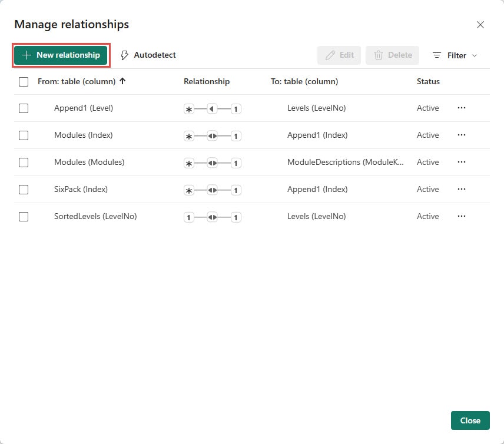Sort by To: table (column) header
The height and width of the screenshot is (444, 504).
click(304, 82)
